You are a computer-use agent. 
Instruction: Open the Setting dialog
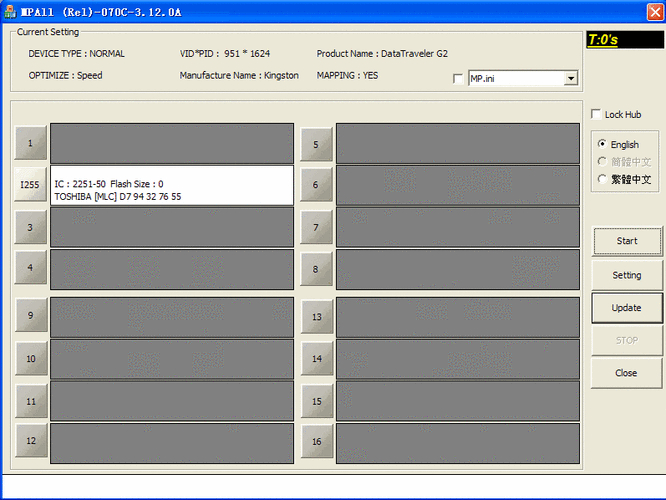tap(626, 275)
